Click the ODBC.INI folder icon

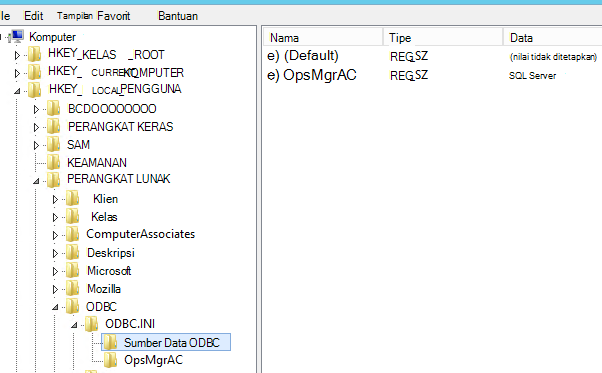pos(91,324)
